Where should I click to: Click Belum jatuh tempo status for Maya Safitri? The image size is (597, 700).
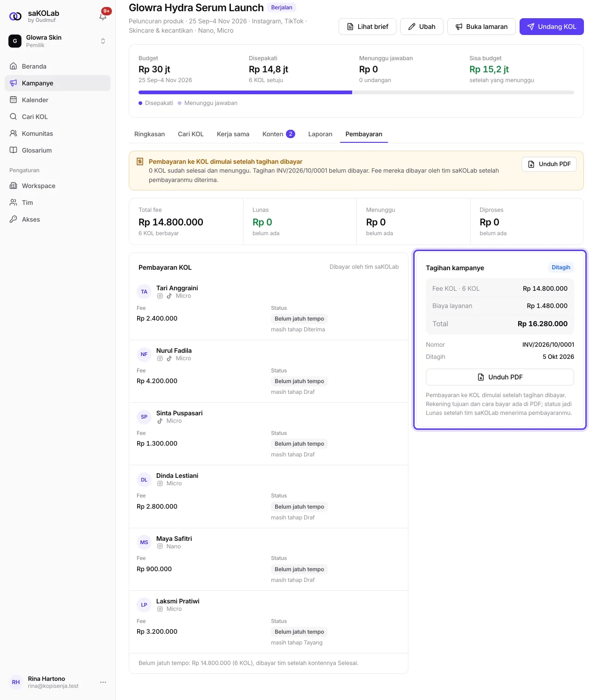(x=299, y=569)
